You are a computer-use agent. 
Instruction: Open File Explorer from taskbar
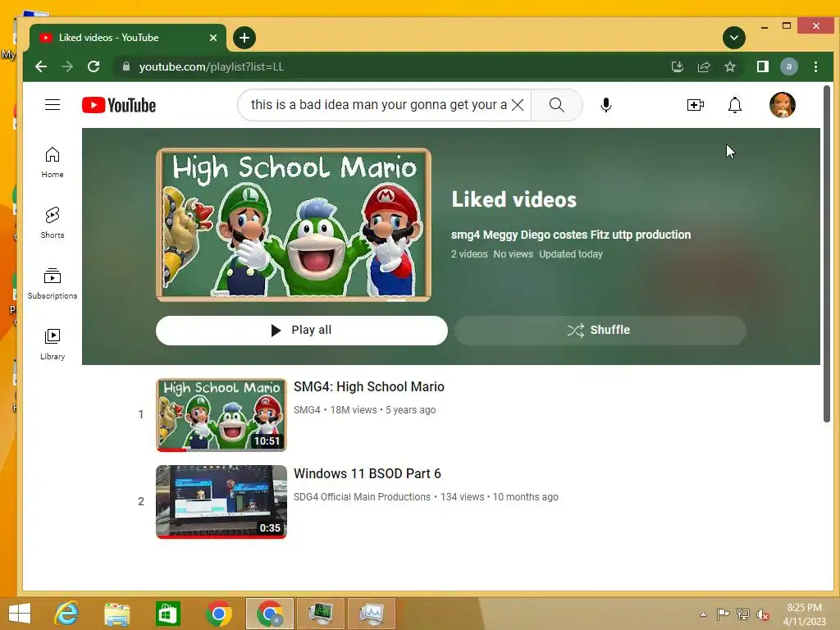pyautogui.click(x=116, y=614)
